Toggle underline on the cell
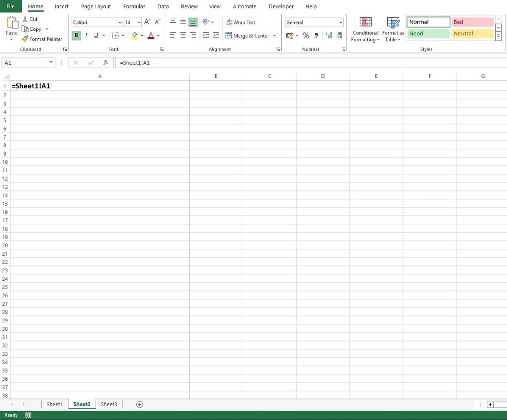The height and width of the screenshot is (420, 507). [95, 35]
